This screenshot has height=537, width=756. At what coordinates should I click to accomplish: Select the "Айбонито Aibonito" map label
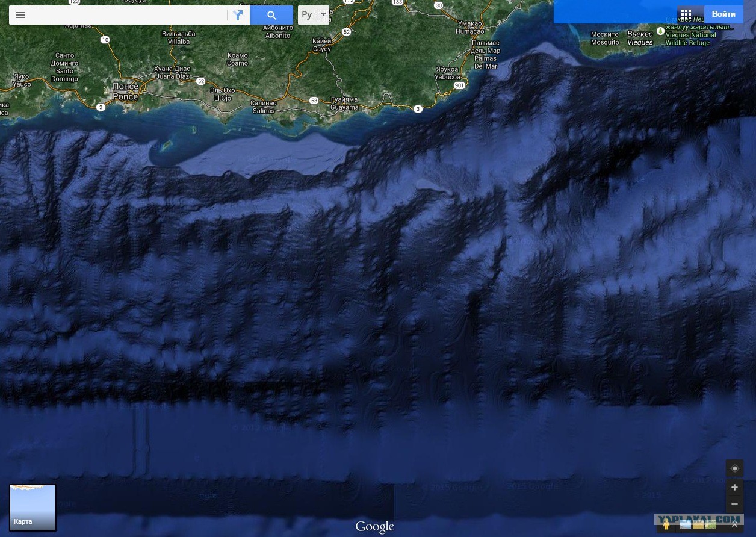click(277, 31)
